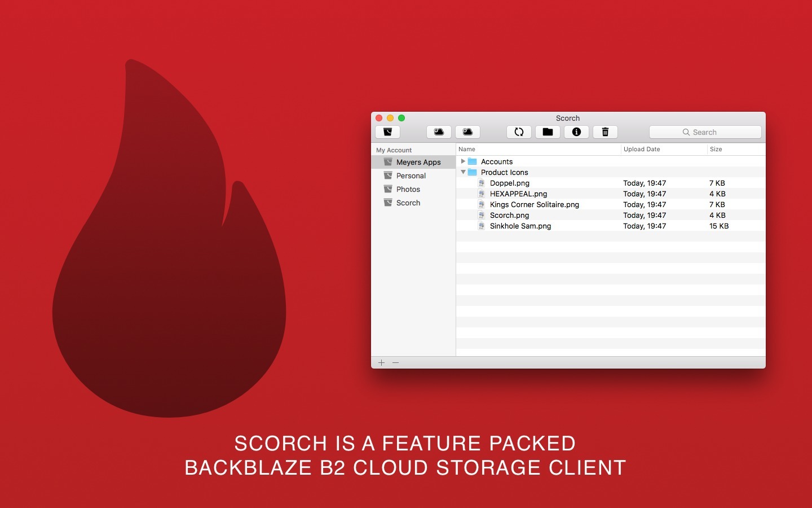This screenshot has width=812, height=508.
Task: Select the Kings Corner Solitaire.png file name
Action: coord(535,204)
